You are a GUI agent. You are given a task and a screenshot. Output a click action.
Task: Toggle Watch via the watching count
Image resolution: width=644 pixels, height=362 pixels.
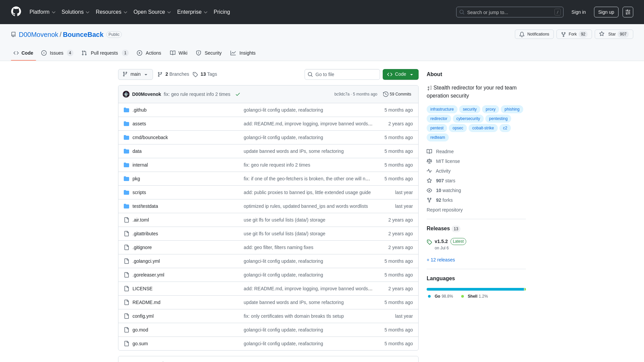(448, 190)
